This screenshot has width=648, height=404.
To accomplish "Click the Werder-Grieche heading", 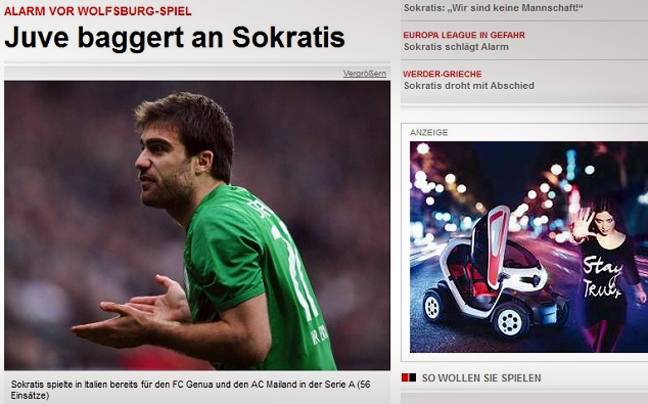I will (442, 74).
